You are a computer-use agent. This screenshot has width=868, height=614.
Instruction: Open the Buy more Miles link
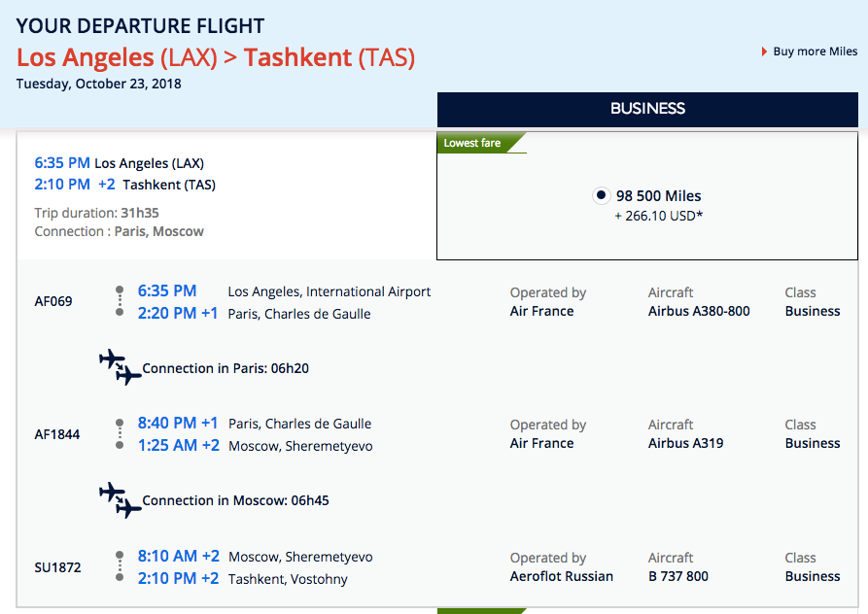815,51
